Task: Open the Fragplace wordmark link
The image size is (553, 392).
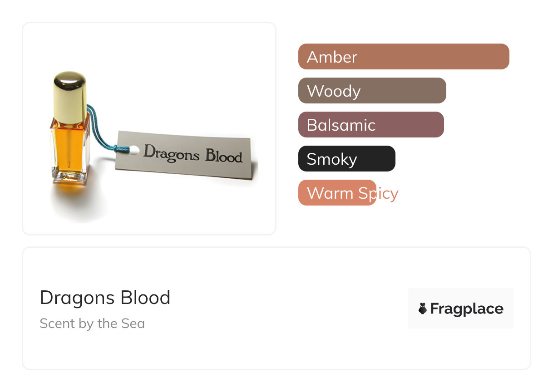Action: (x=467, y=309)
